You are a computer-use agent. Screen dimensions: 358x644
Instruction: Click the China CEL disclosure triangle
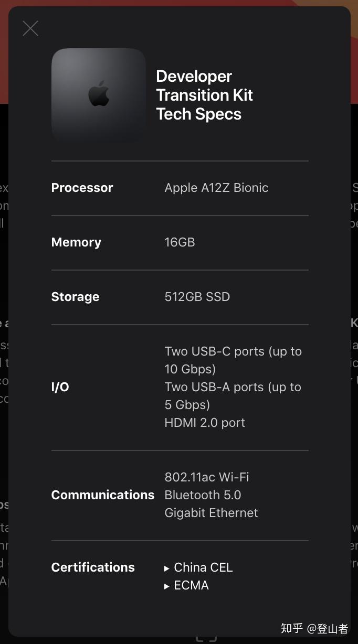click(167, 568)
